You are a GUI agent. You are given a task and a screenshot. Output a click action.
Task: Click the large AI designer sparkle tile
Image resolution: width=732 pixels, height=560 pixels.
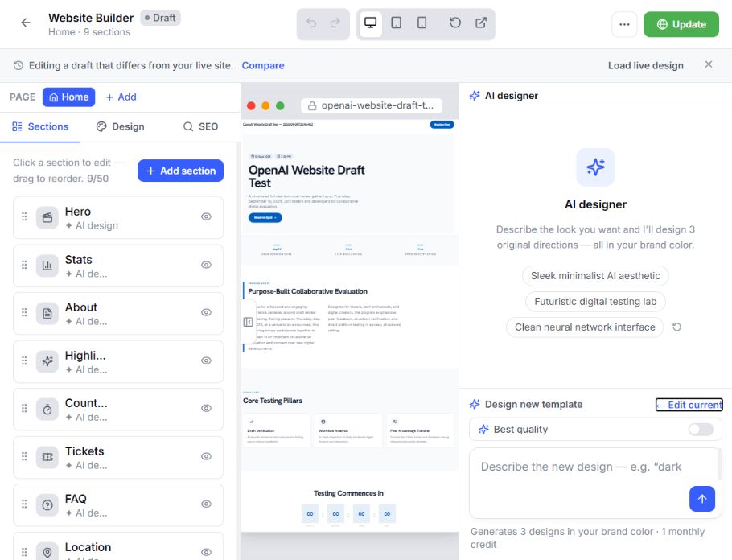[x=595, y=167]
